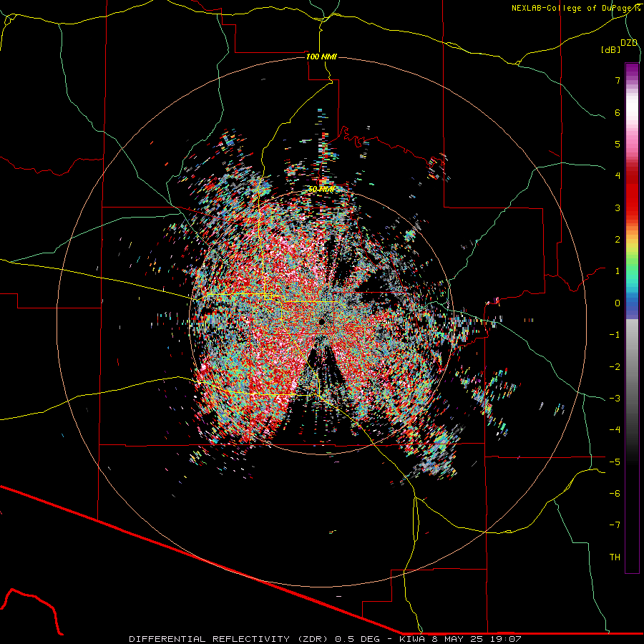Click the 5 value on the dB scale
This screenshot has width=644, height=644.
tap(618, 144)
